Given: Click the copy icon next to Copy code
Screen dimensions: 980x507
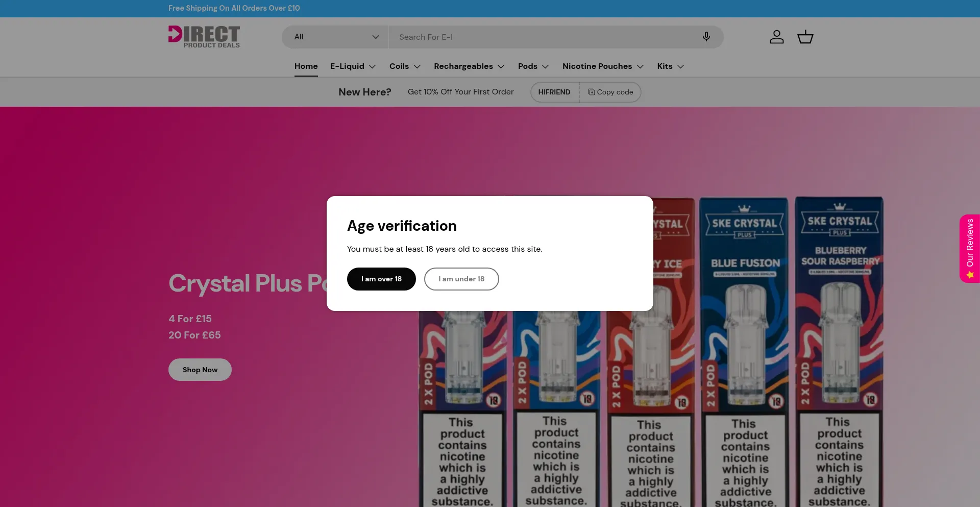Looking at the screenshot, I should pyautogui.click(x=592, y=92).
